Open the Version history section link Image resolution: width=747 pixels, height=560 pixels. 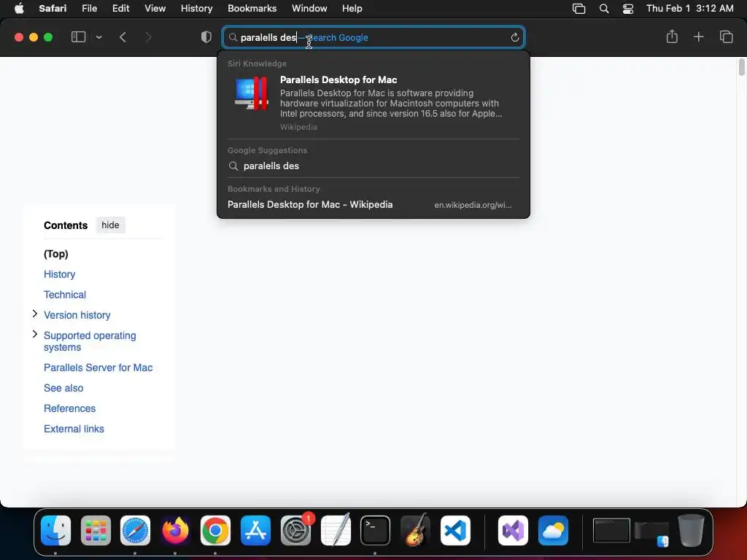point(77,315)
